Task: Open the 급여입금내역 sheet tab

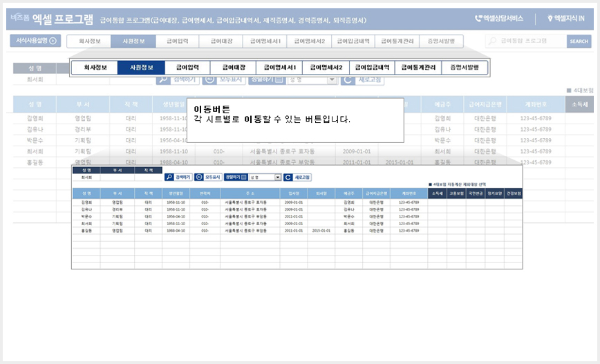Action: (353, 41)
